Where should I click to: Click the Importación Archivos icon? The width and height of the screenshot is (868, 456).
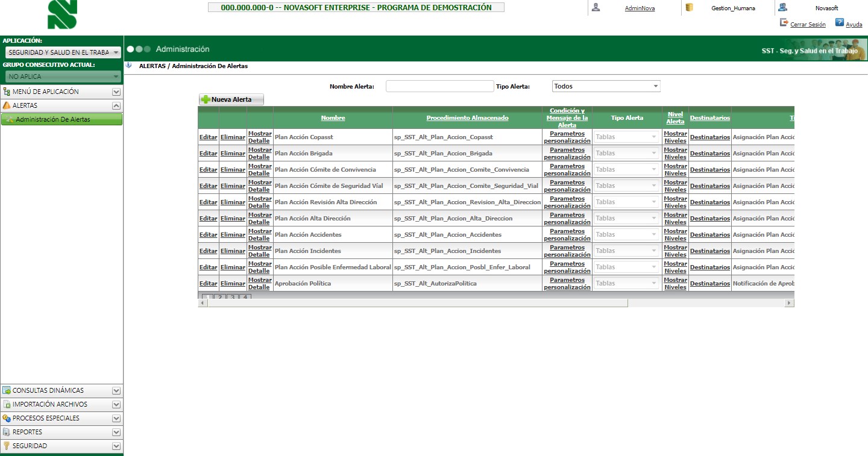7,404
